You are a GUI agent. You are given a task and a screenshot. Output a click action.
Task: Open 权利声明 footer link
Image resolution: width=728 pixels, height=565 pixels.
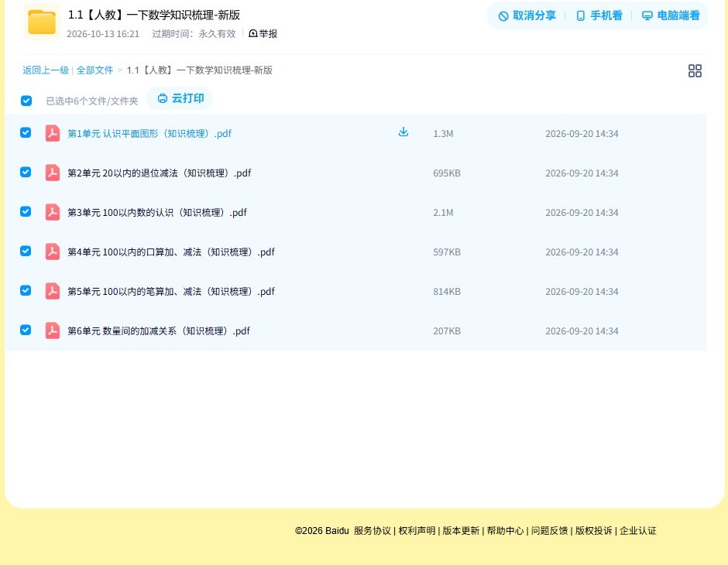pyautogui.click(x=417, y=531)
